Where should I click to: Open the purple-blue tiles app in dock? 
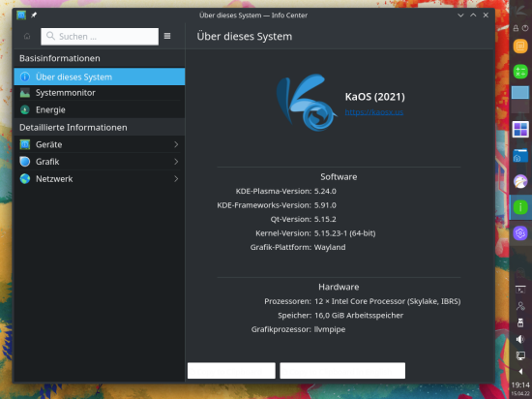[520, 130]
